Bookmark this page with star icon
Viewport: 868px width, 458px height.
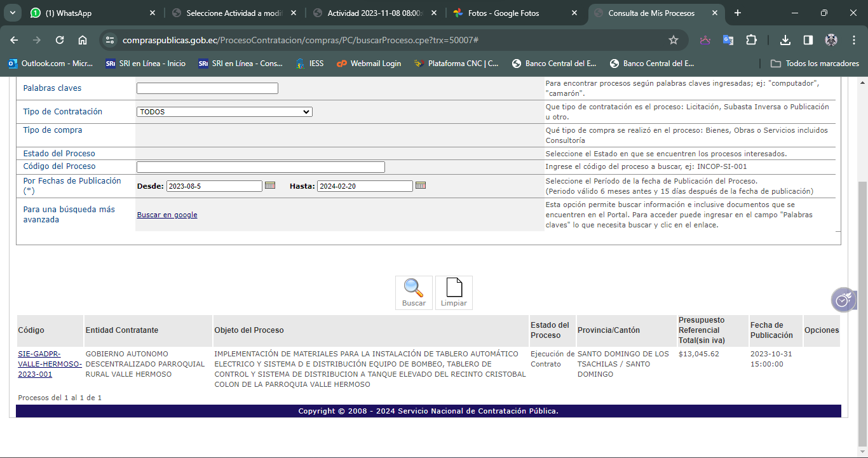click(x=674, y=40)
